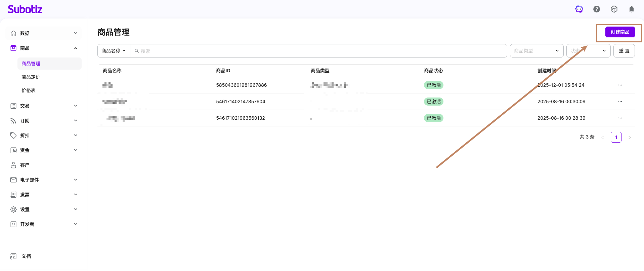Click the 客户 person icon

pyautogui.click(x=13, y=165)
